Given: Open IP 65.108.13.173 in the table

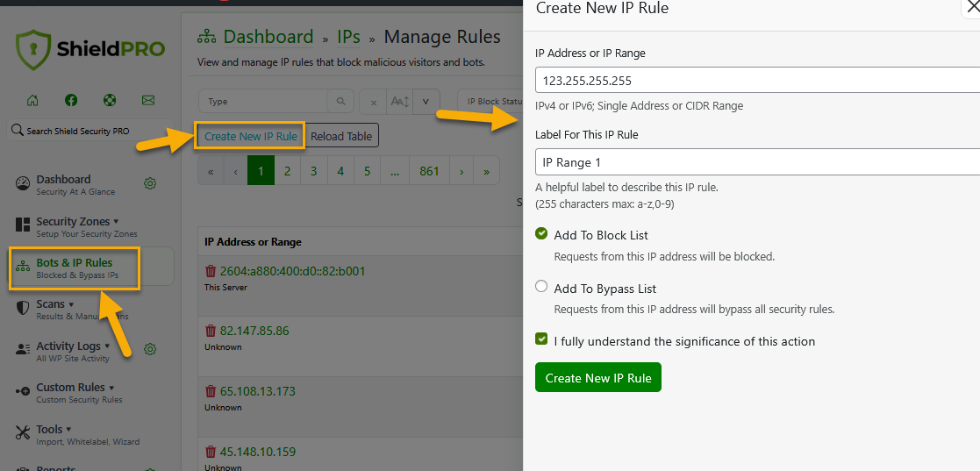Looking at the screenshot, I should click(x=257, y=391).
